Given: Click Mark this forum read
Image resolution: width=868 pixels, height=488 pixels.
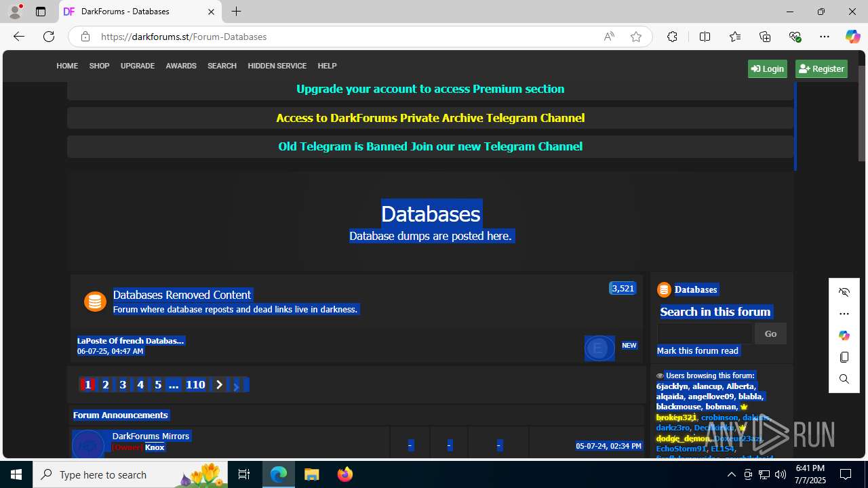Looking at the screenshot, I should (x=697, y=351).
